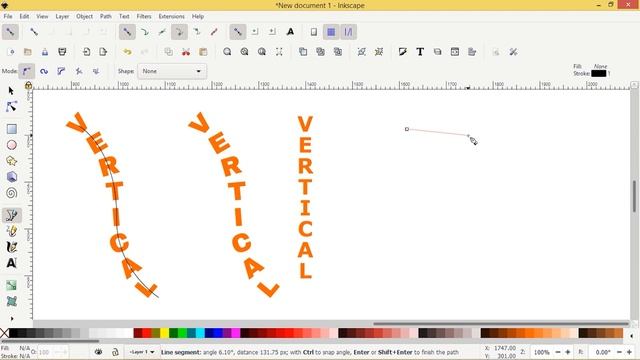
Task: Open the Path menu
Action: 106,16
